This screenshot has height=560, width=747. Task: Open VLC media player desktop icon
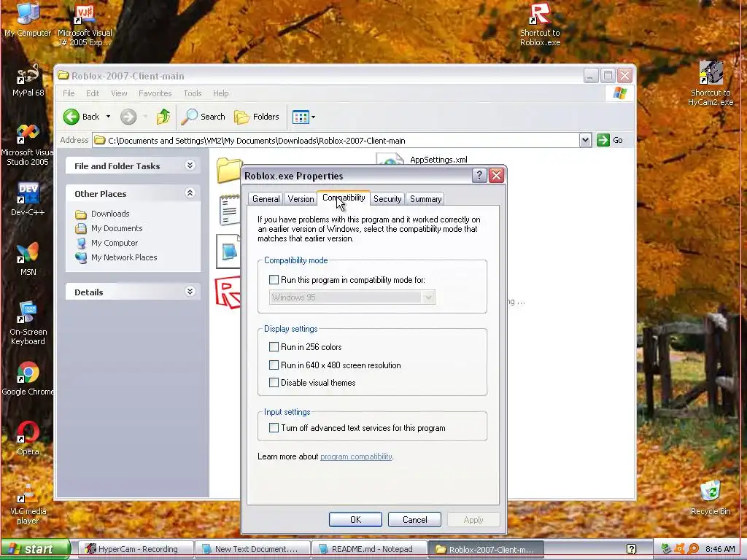[x=28, y=505]
